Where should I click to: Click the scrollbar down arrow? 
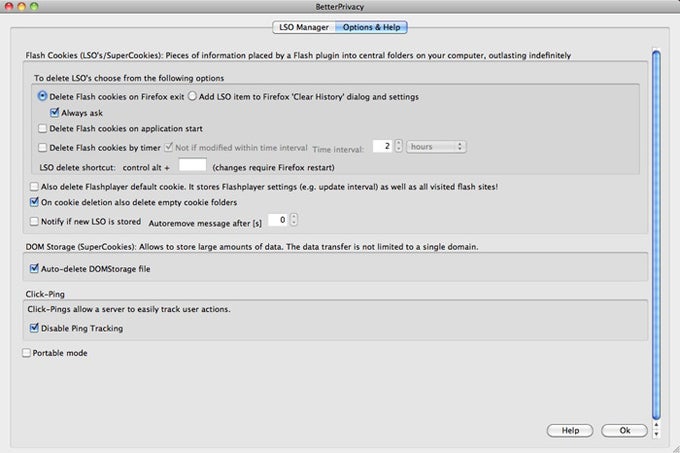point(656,433)
